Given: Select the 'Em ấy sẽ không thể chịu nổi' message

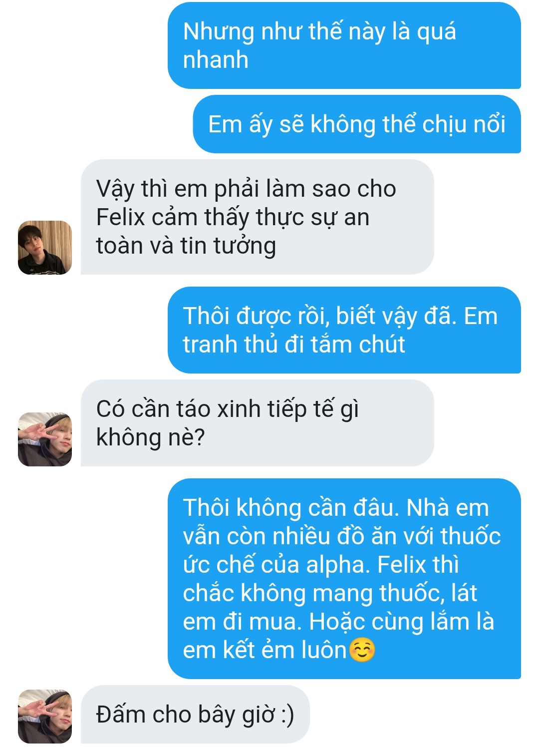Looking at the screenshot, I should click(x=357, y=124).
